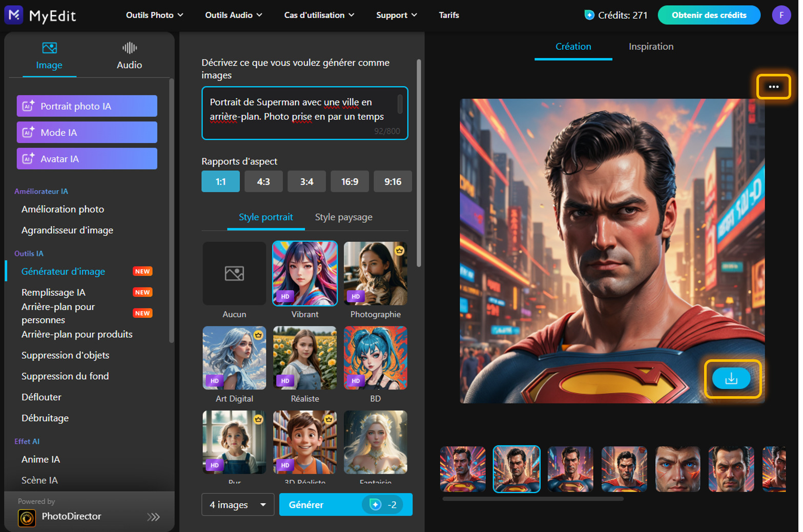Open Mode IA feature

[x=87, y=132]
